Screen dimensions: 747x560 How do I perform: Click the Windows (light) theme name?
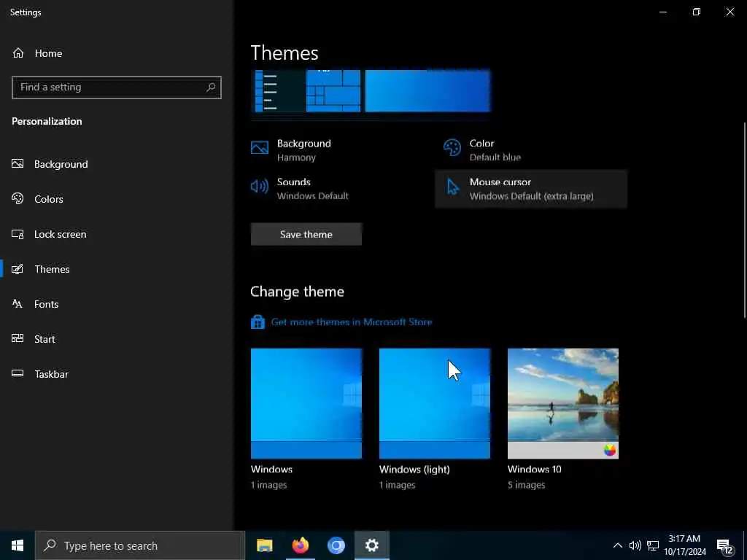click(x=414, y=469)
